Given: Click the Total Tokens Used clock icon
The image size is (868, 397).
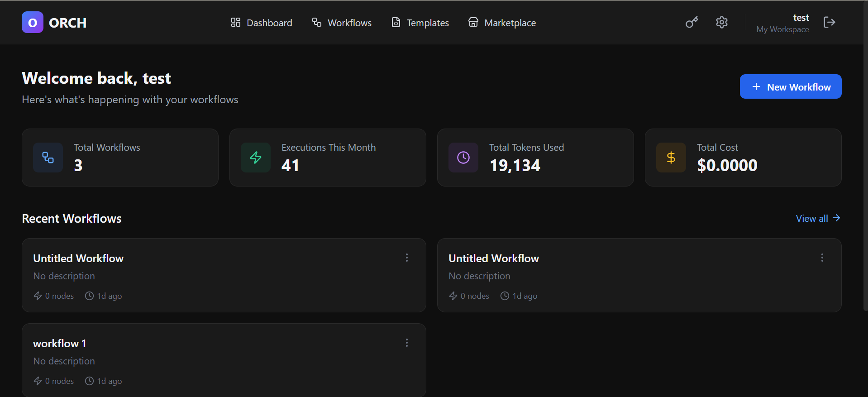Looking at the screenshot, I should coord(463,158).
